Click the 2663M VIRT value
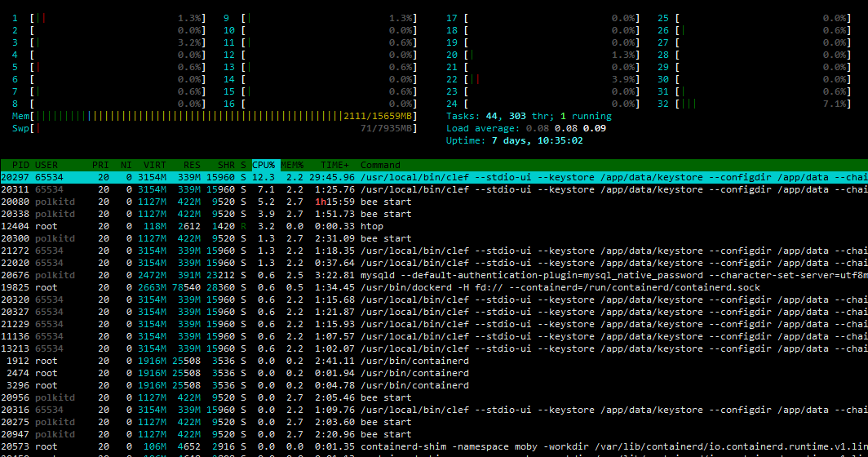The height and width of the screenshot is (457, 868). (x=152, y=287)
